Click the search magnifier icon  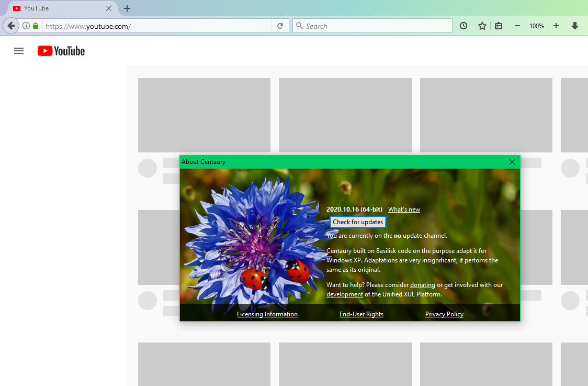299,26
